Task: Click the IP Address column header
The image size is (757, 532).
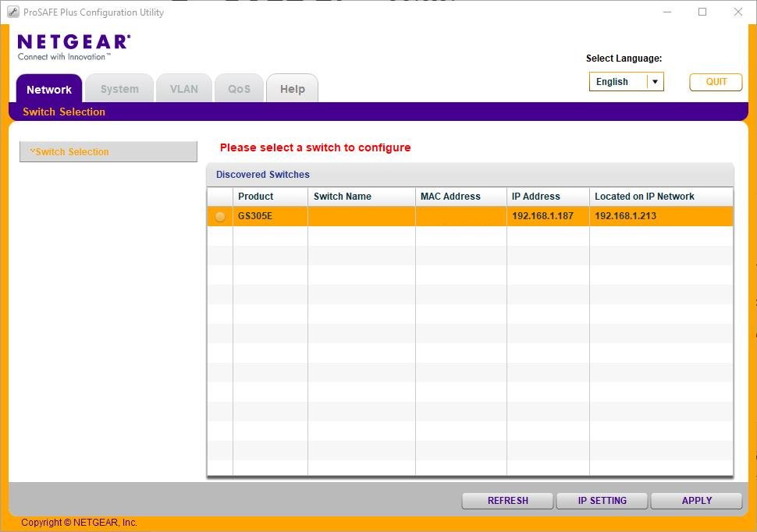Action: tap(547, 197)
